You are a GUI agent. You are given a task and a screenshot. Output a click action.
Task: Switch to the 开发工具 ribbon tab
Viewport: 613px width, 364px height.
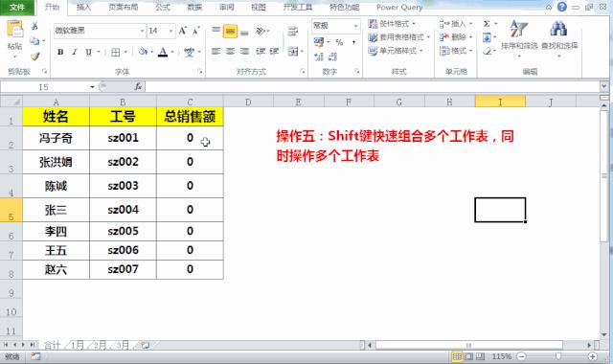(x=298, y=7)
